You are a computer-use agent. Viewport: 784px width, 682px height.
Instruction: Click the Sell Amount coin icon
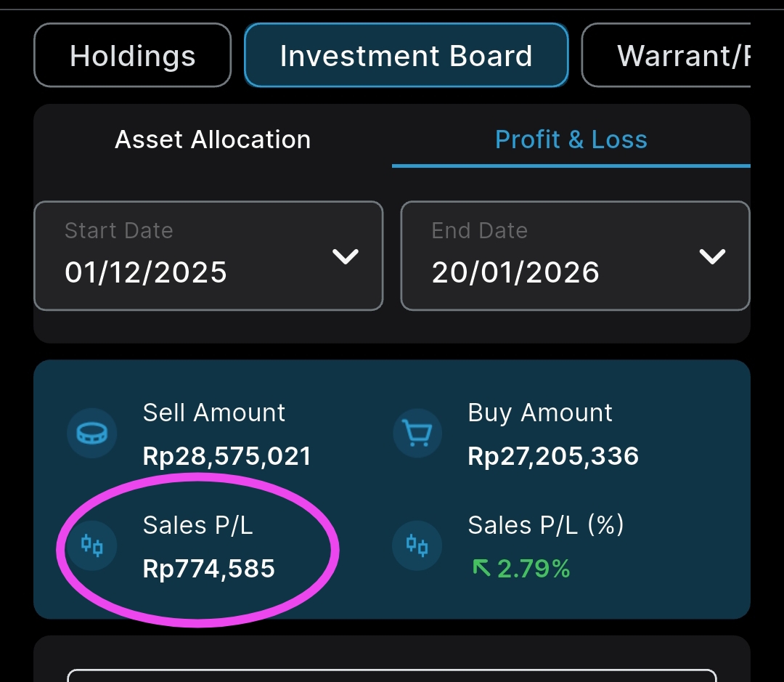click(91, 434)
